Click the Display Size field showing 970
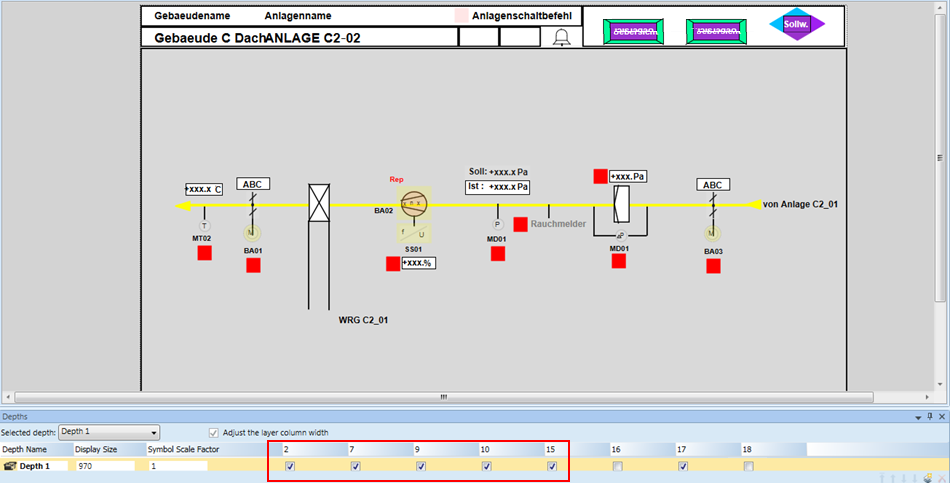The width and height of the screenshot is (950, 483). (104, 466)
